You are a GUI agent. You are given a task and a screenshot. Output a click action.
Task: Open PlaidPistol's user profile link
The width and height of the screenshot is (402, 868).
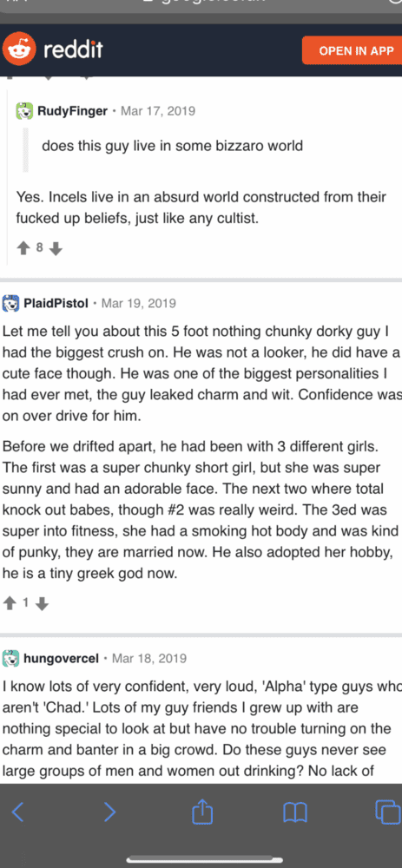[x=56, y=303]
